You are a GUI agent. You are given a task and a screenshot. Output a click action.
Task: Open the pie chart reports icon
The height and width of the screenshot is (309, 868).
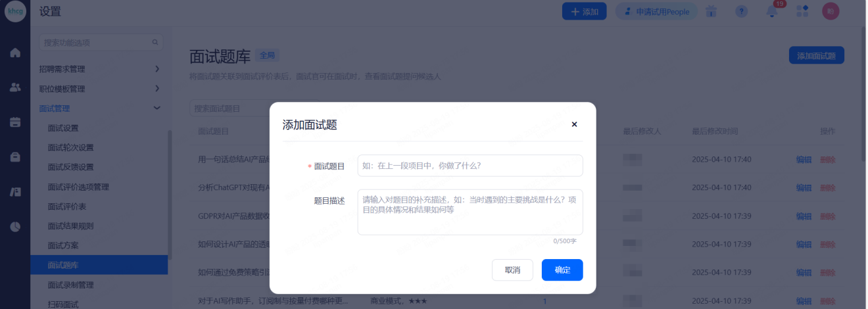click(x=15, y=226)
